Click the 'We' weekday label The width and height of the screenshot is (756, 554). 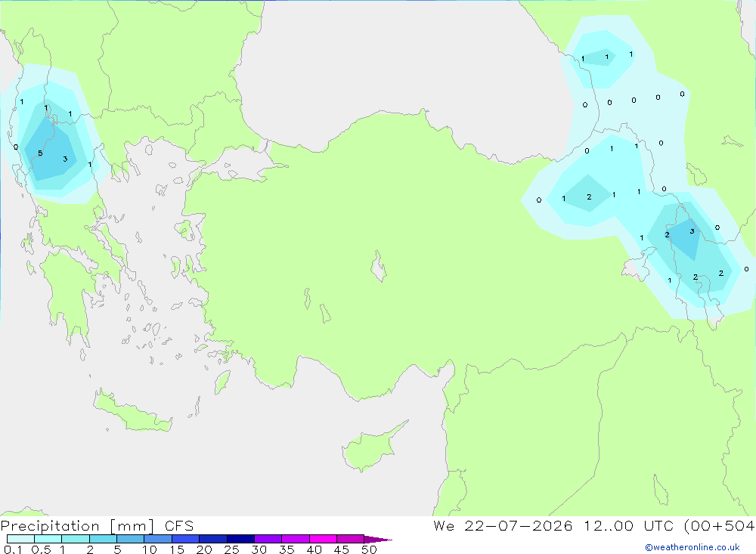pos(444,525)
